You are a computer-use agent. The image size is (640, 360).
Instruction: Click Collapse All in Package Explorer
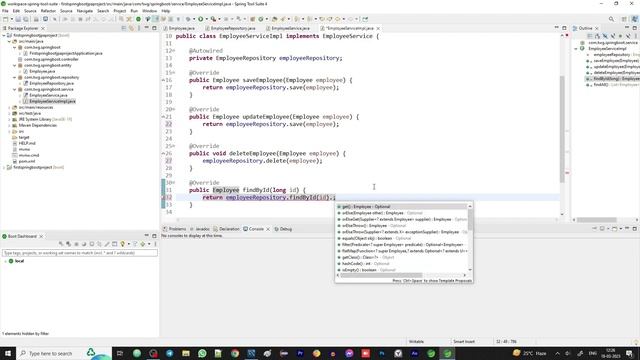(x=124, y=28)
